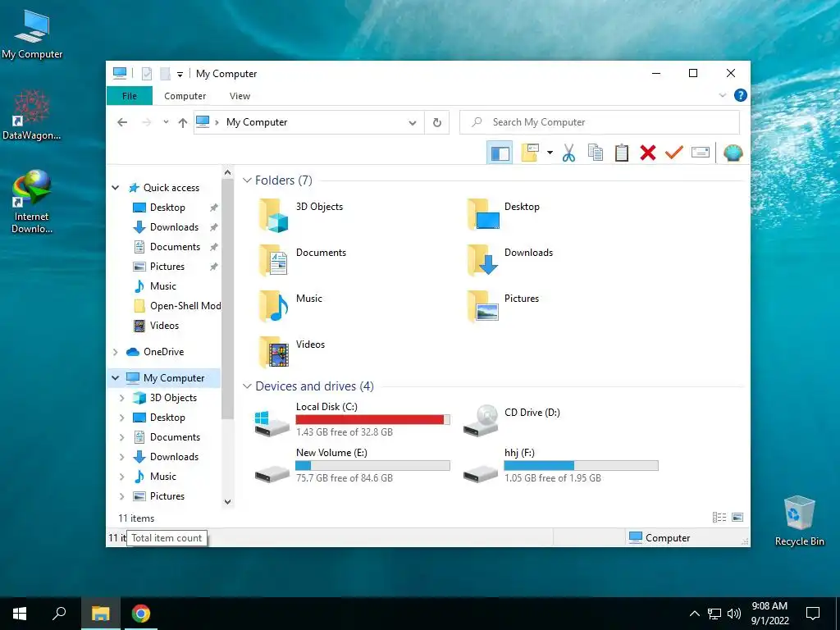Open the Recent locations dropdown arrow
Viewport: 840px width, 630px height.
tap(166, 122)
